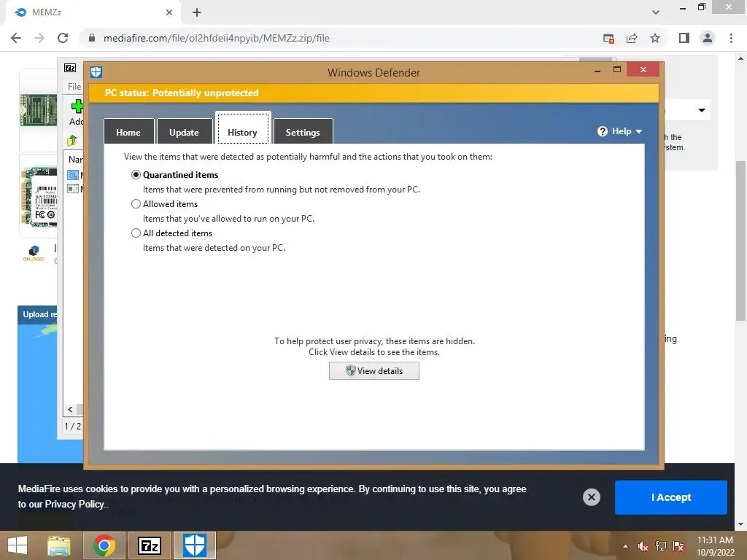
Task: Click the page scrollbar down arrow
Action: [740, 525]
